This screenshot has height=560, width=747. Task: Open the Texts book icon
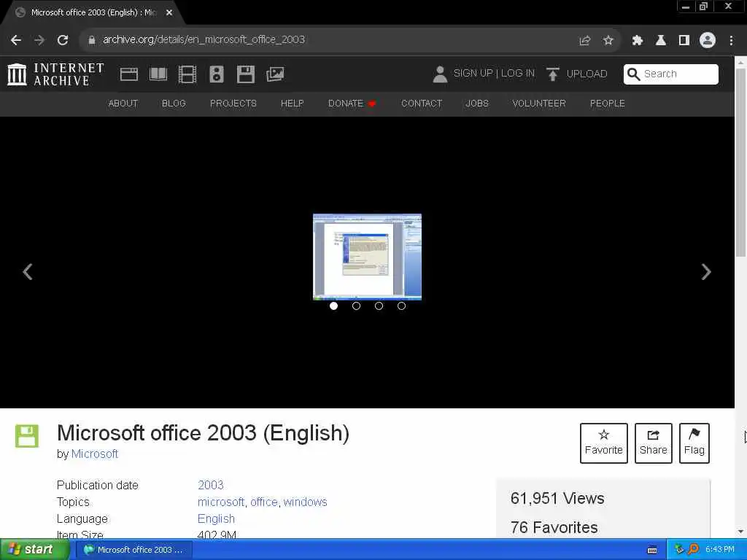tap(158, 74)
